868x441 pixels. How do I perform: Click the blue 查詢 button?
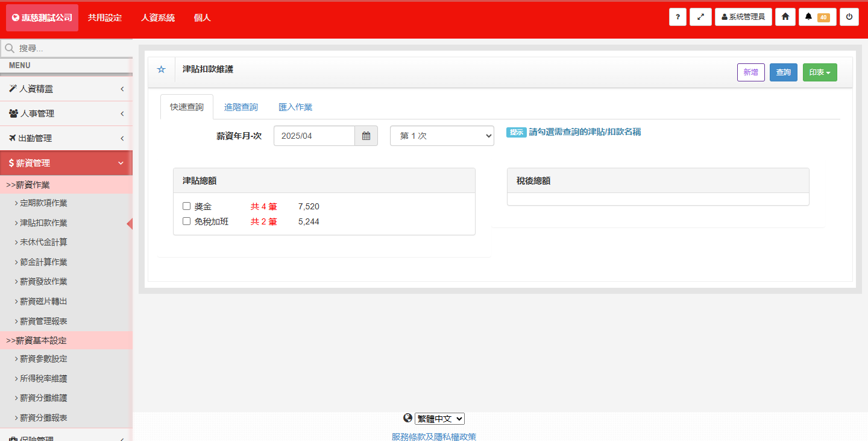[783, 72]
